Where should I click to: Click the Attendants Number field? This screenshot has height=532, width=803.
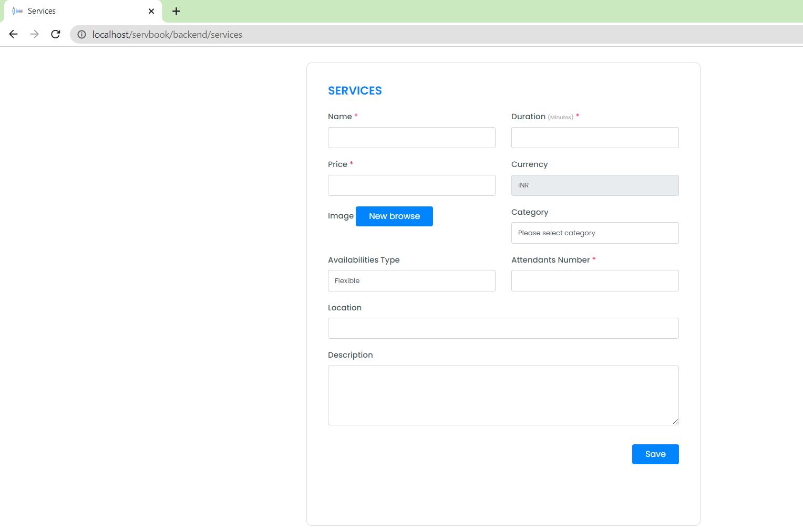(594, 281)
